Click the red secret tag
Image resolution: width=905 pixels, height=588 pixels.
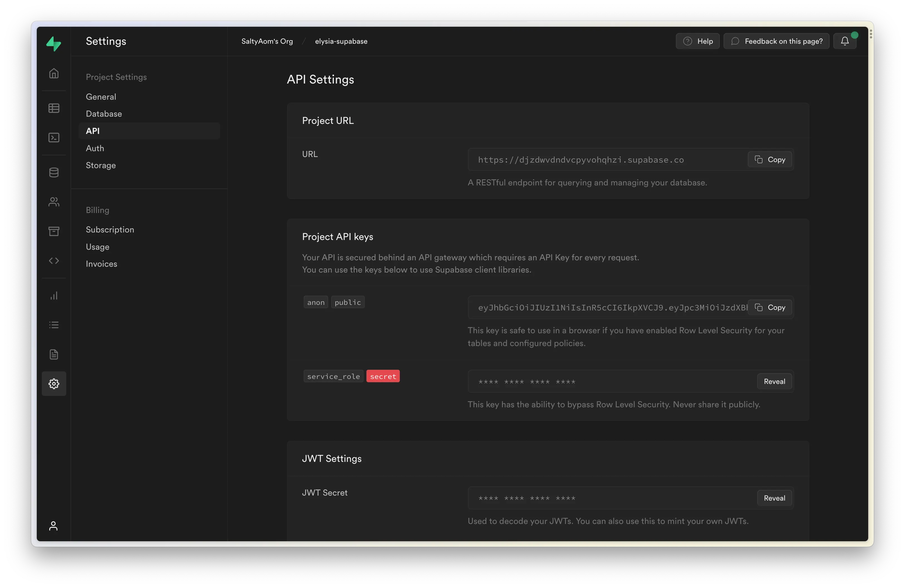[x=383, y=376]
